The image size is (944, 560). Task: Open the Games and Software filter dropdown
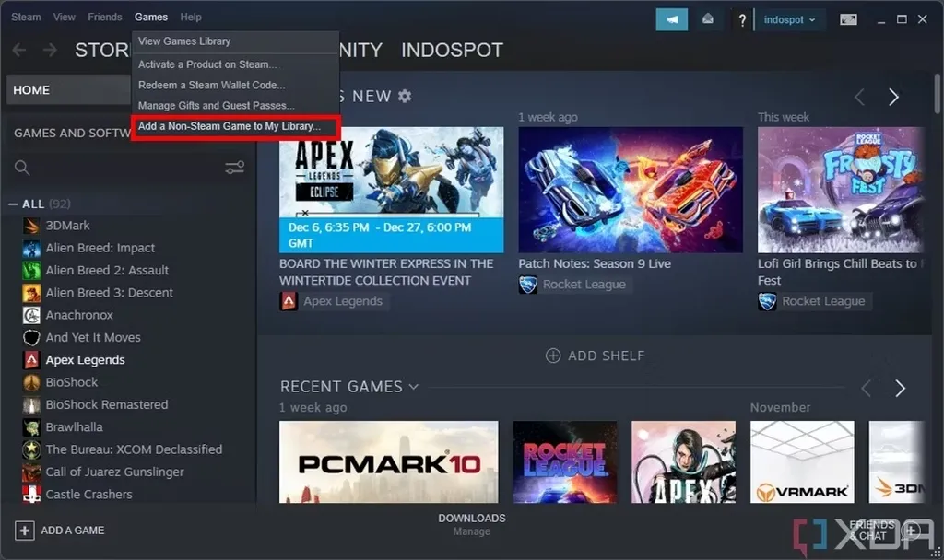coord(70,133)
